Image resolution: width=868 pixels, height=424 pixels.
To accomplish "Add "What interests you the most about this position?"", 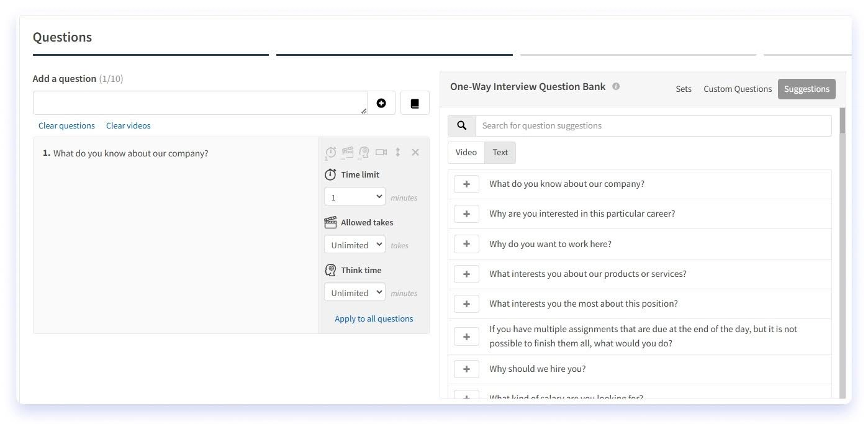I will point(466,304).
